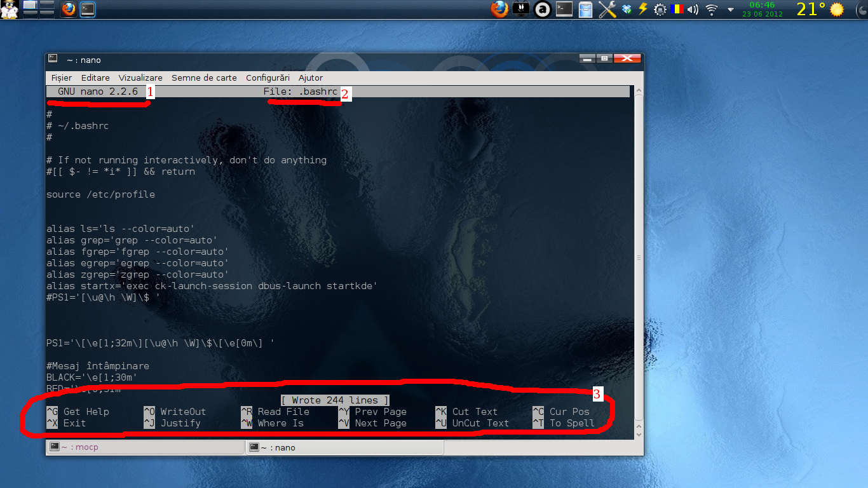Mute audio via the speaker tray icon

pyautogui.click(x=693, y=10)
